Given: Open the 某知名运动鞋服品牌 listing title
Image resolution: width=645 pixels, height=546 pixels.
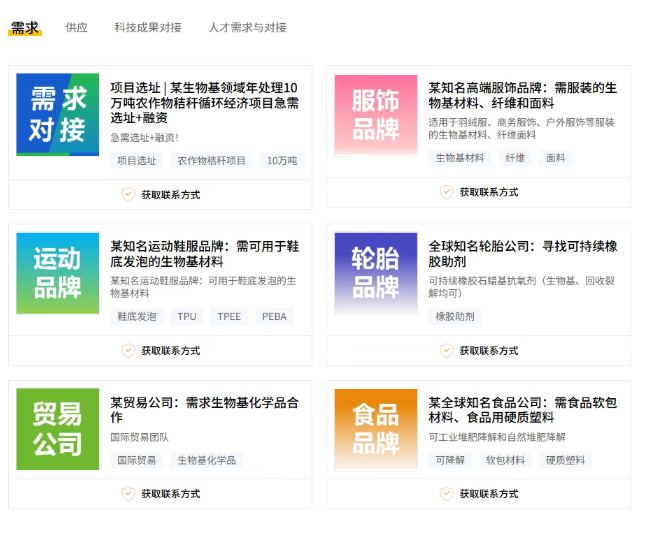Looking at the screenshot, I should click(x=205, y=253).
